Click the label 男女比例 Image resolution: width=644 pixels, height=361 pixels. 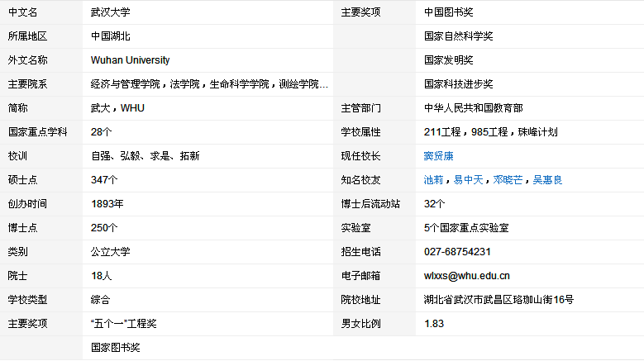click(360, 324)
